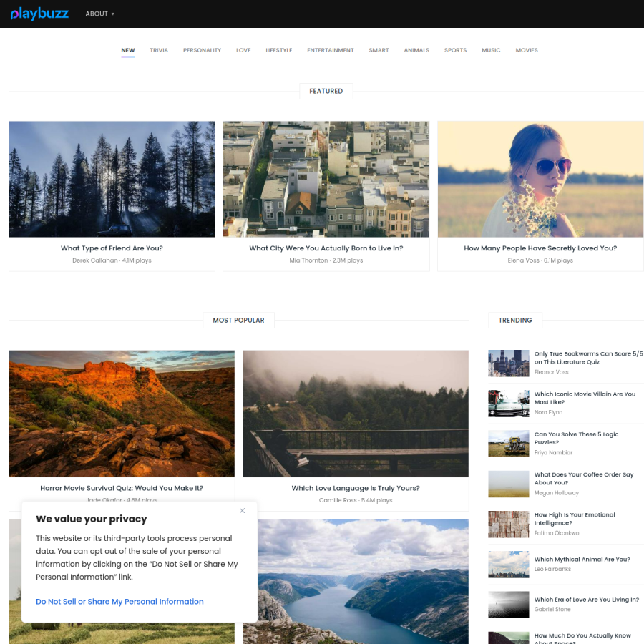Open the Emotional Intelligence trending thumbnail

(x=509, y=524)
